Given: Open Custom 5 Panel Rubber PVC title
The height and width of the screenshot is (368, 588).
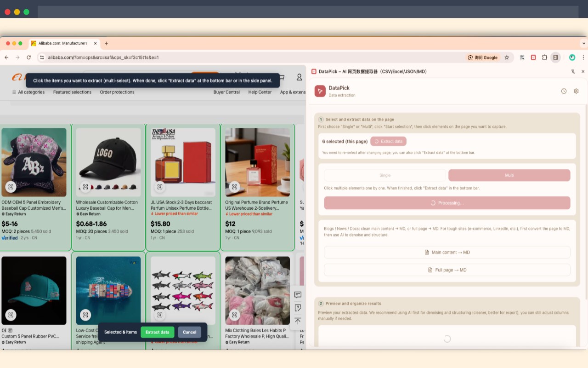Looking at the screenshot, I should coord(30,336).
